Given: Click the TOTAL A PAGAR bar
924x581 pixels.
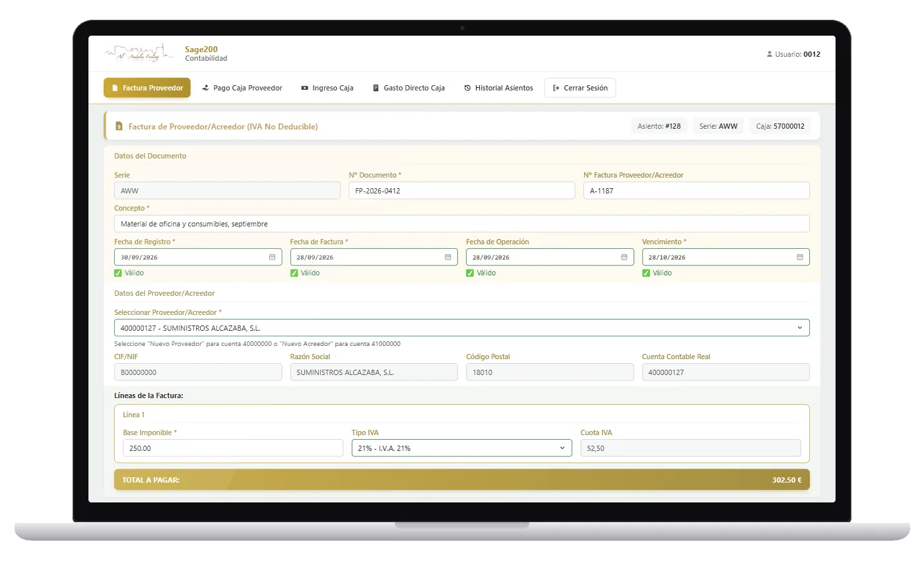Looking at the screenshot, I should 462,480.
